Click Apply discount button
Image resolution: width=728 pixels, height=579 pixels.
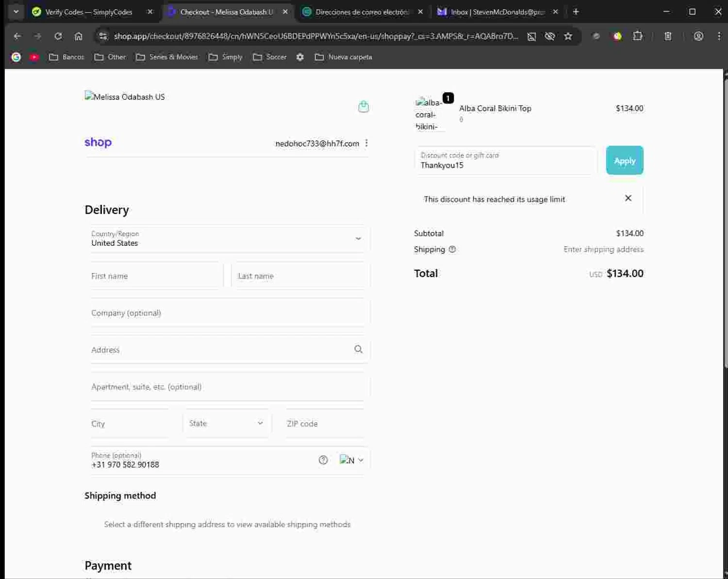[x=625, y=160]
